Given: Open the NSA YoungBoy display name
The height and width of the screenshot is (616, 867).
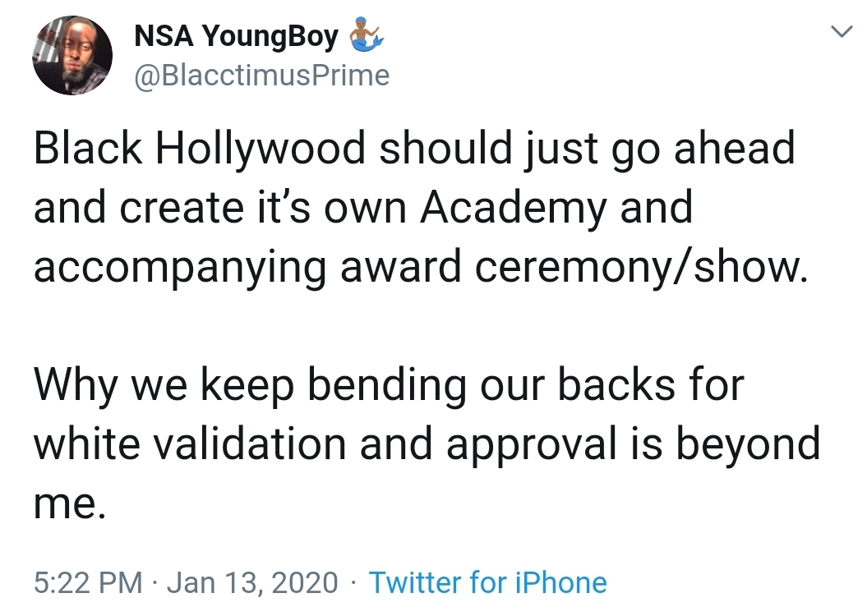Looking at the screenshot, I should pos(236,36).
